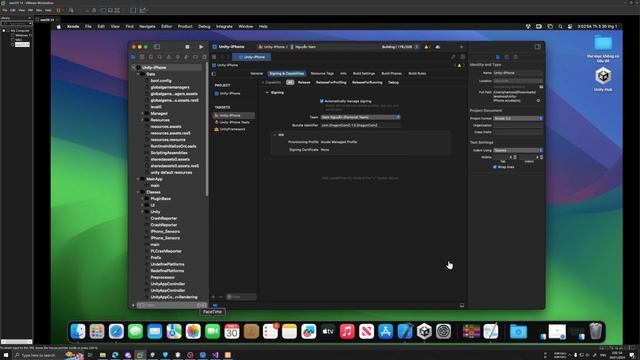The image size is (640, 360).
Task: Open the Issue navigator warning tab
Action: 169,57
